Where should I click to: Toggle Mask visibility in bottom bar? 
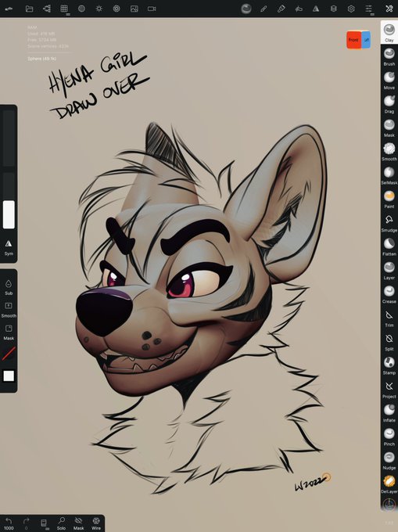pos(79,523)
